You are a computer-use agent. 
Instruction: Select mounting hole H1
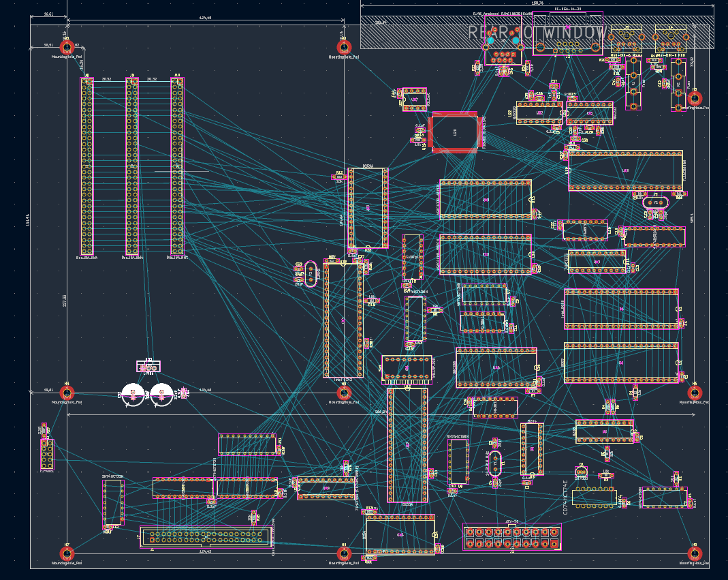point(67,47)
